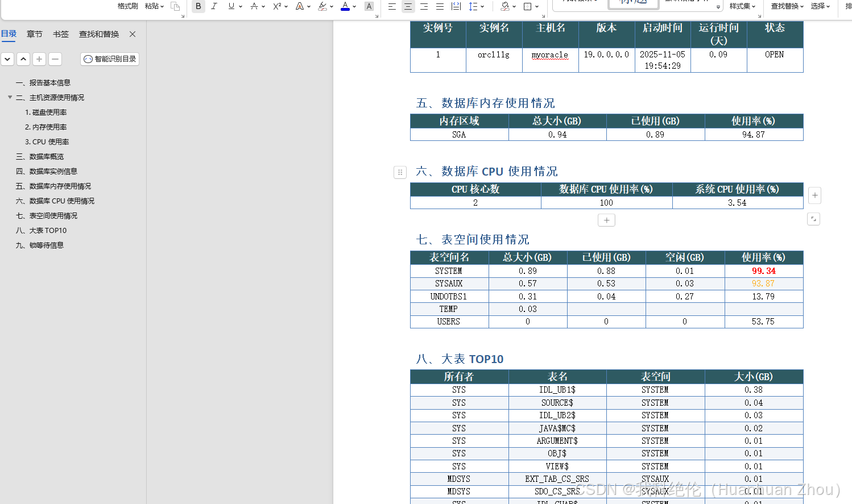Viewport: 852px width, 504px height.
Task: Go to 五、数据库内存使用情况 in outline
Action: [53, 186]
